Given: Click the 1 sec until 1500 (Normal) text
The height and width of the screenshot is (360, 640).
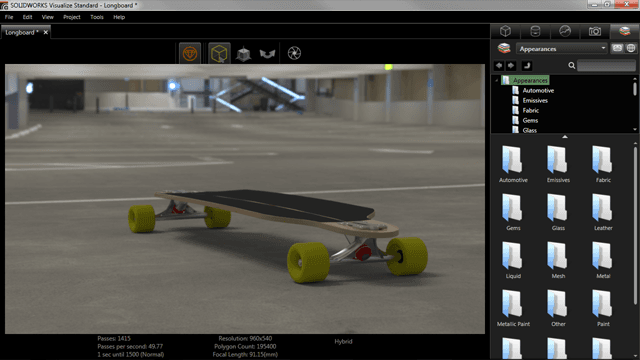Looking at the screenshot, I should coord(131,354).
